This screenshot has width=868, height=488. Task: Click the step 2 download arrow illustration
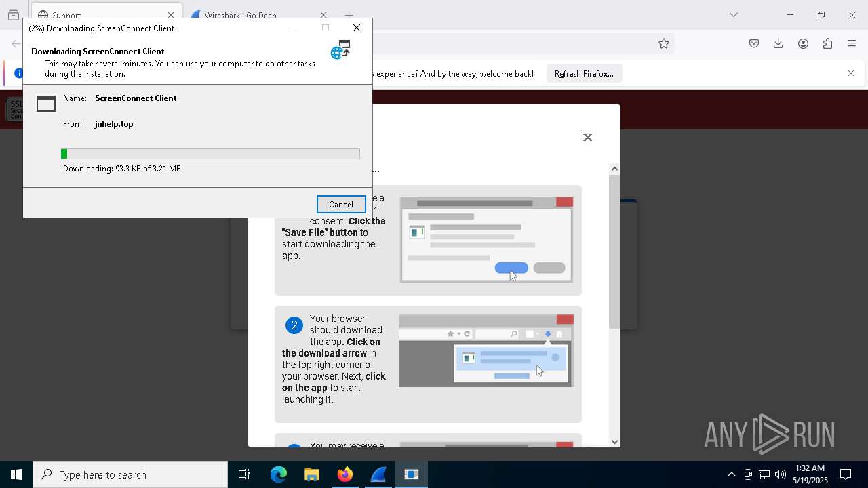[486, 350]
